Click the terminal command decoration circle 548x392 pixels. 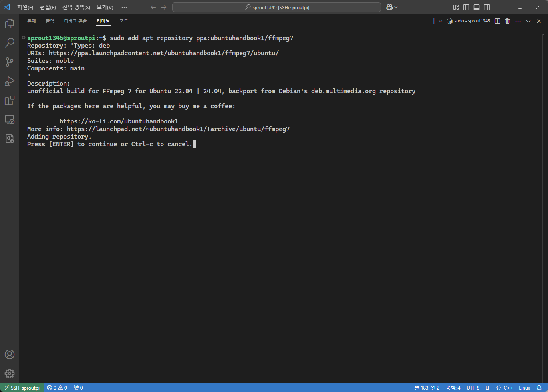pyautogui.click(x=24, y=38)
